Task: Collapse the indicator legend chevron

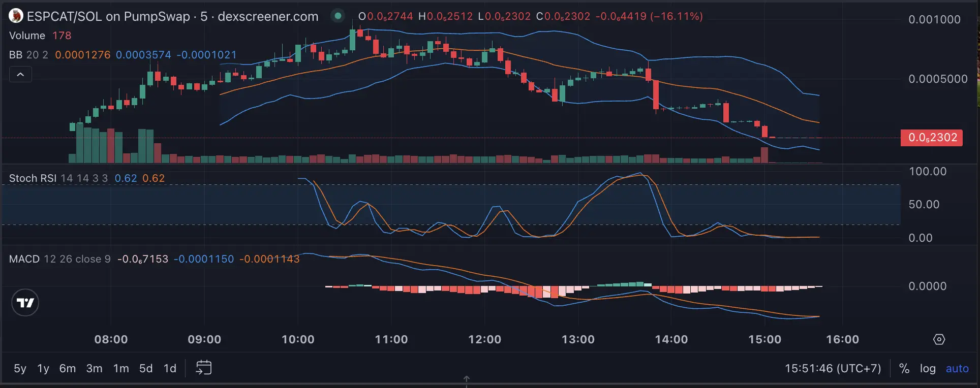Action: point(20,75)
